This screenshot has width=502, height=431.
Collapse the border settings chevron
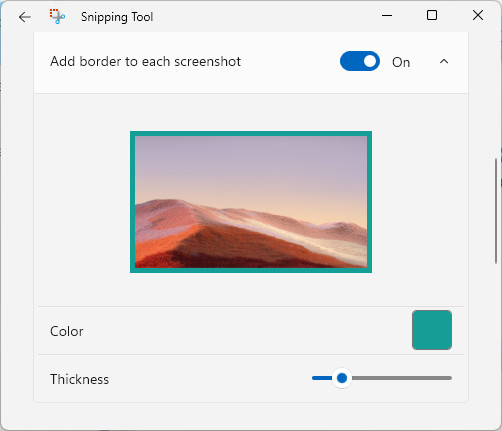point(444,62)
